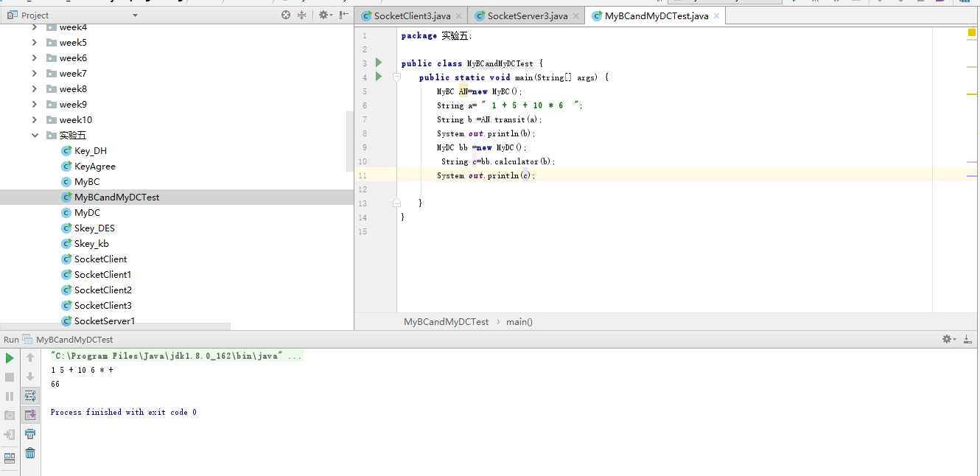Screen dimensions: 980x476
Task: Click the Dump Threads camera icon
Action: 10,416
